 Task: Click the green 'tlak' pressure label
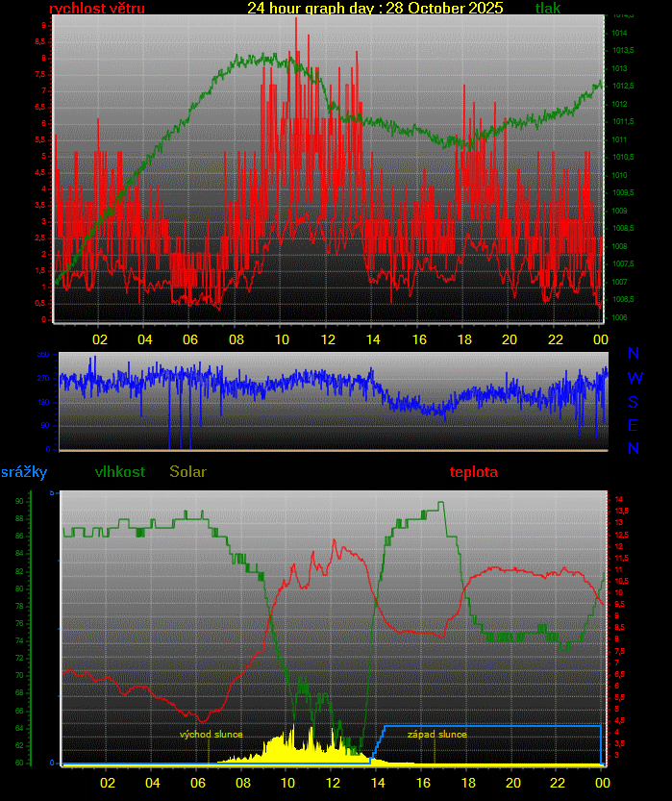click(x=548, y=9)
